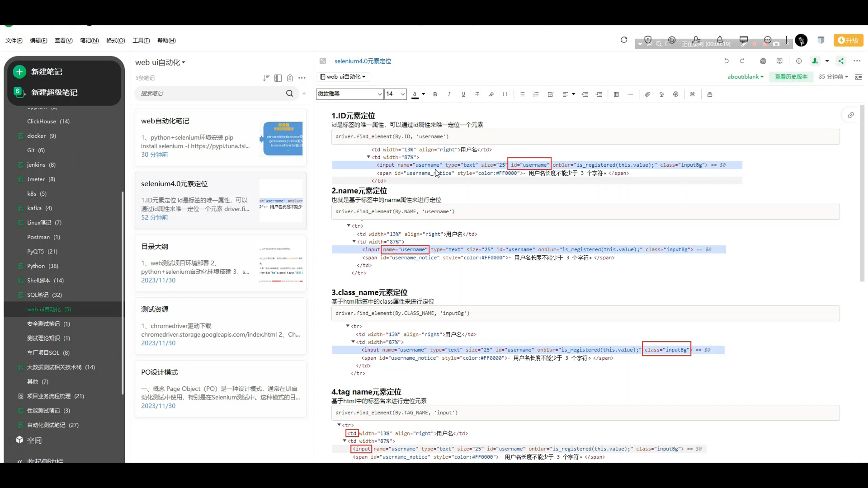Change sort order with list sort icon
Image resolution: width=868 pixels, height=488 pixels.
coord(266,78)
